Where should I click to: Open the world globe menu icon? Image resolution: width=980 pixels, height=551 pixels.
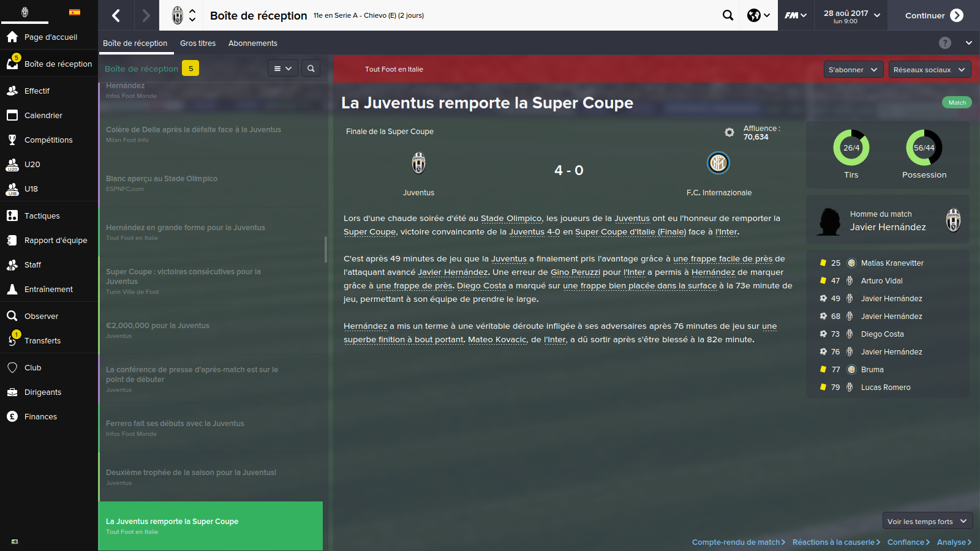758,15
